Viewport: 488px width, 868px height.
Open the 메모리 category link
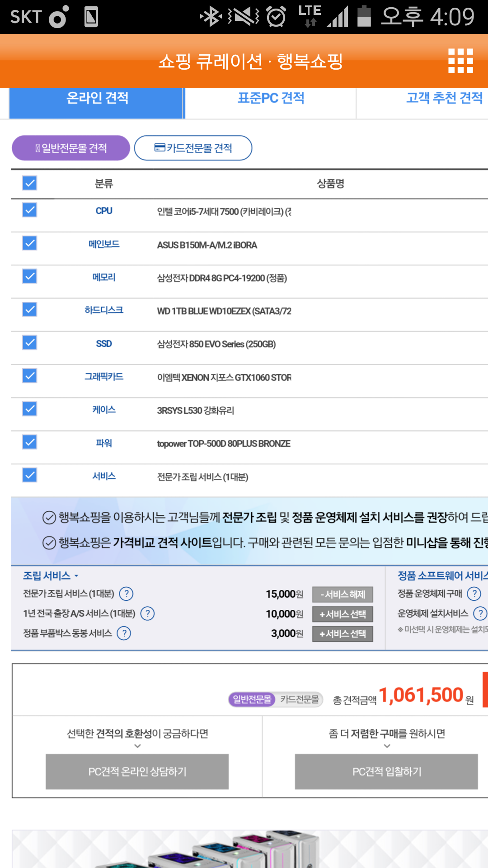coord(104,277)
